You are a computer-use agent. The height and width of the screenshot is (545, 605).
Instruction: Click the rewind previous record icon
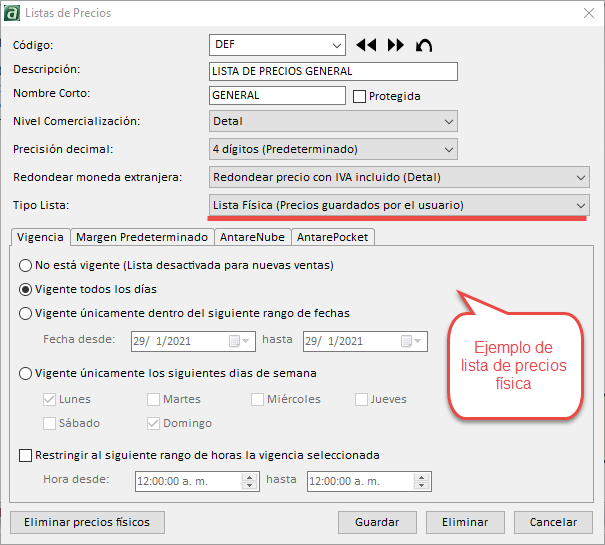[x=366, y=45]
